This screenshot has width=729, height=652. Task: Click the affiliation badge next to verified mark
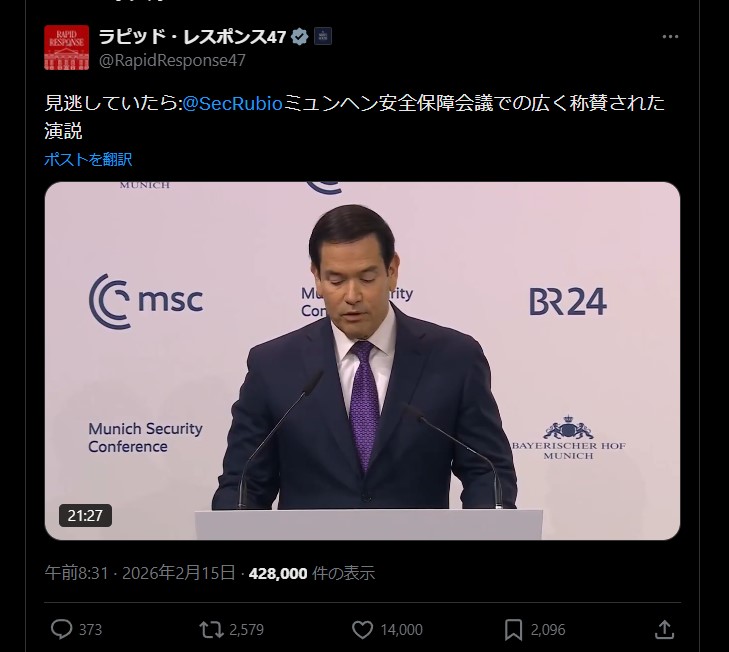323,36
